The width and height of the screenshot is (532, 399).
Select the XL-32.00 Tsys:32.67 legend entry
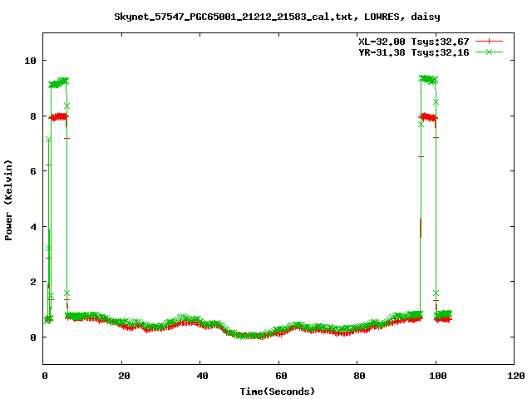[x=414, y=42]
